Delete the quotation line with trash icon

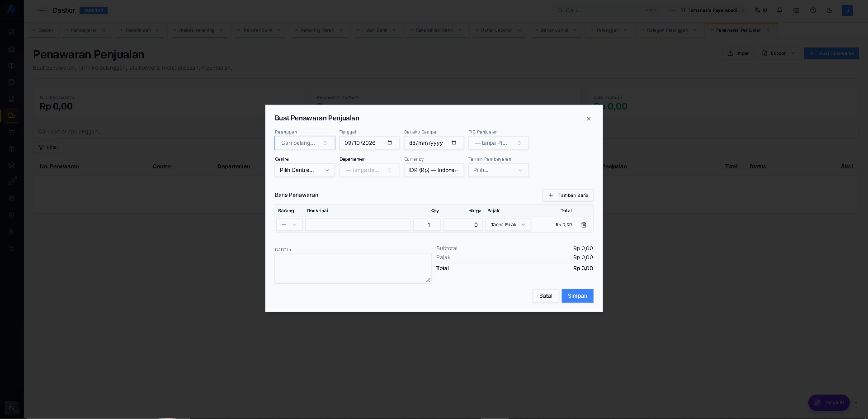click(x=584, y=225)
